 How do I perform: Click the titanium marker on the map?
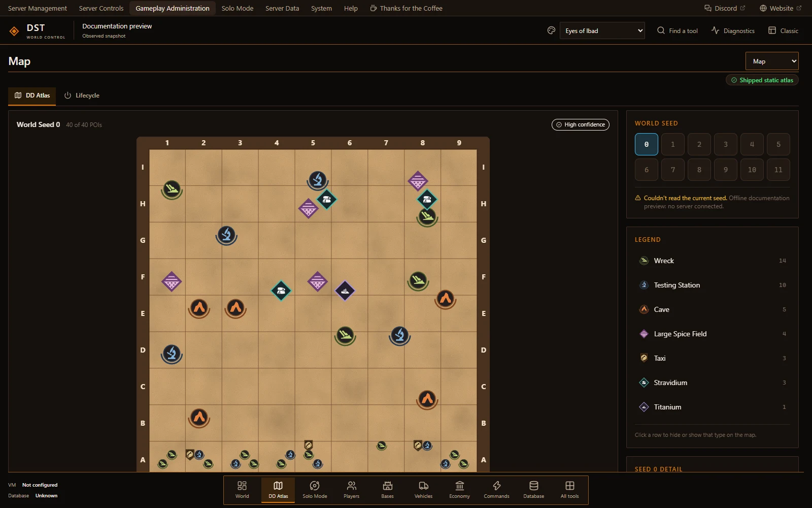pos(345,291)
